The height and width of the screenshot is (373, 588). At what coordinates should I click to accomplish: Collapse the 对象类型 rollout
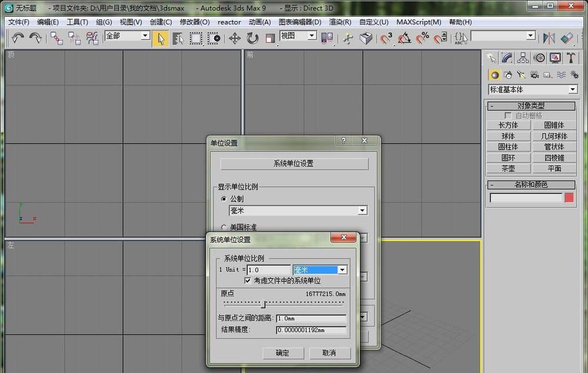coord(531,106)
